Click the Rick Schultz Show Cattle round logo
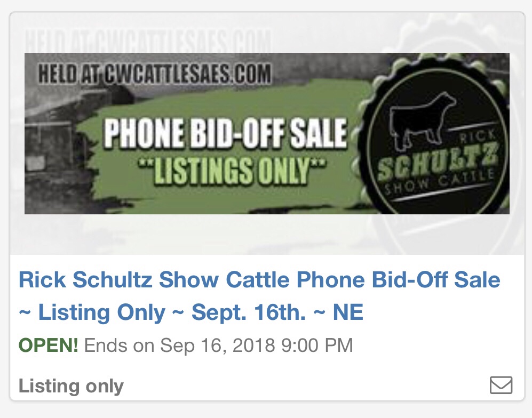532x418 pixels. (433, 136)
